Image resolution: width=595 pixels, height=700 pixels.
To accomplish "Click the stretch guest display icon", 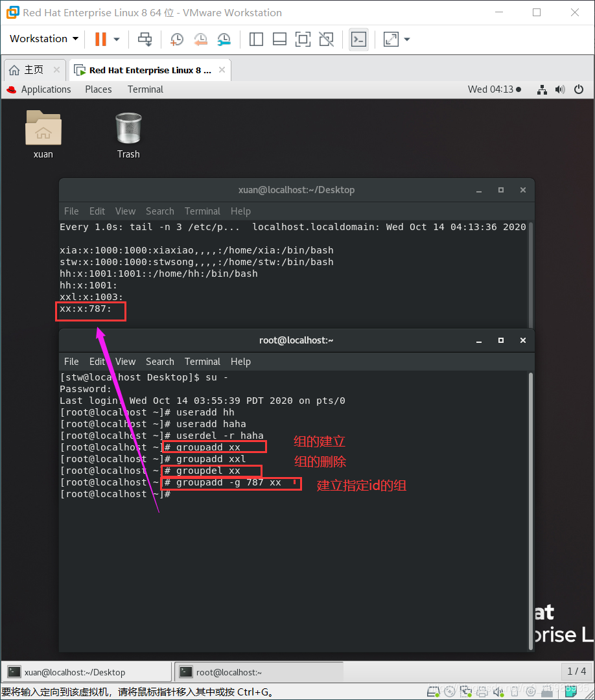I will point(391,40).
